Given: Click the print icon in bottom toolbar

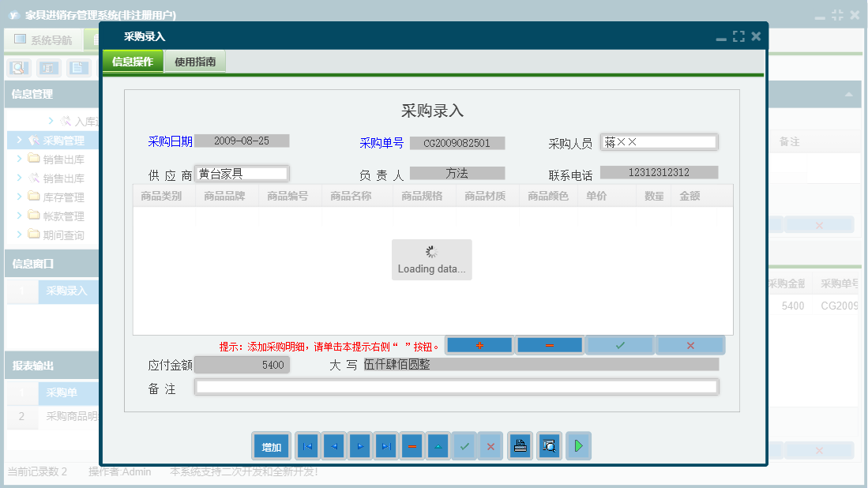Looking at the screenshot, I should [x=520, y=446].
